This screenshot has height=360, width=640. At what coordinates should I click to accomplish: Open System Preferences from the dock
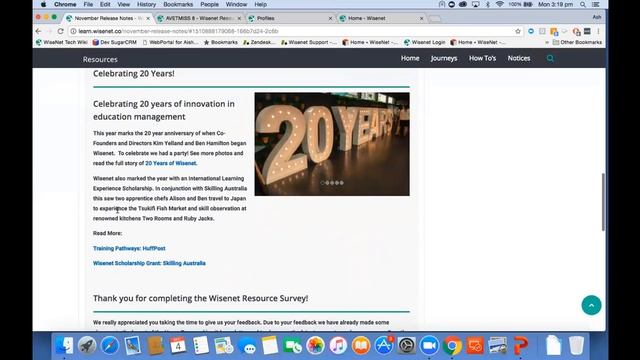point(407,345)
